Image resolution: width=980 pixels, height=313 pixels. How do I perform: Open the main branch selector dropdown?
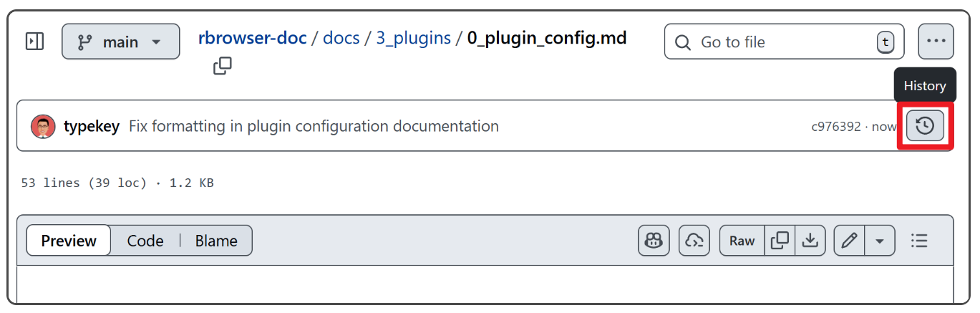(x=120, y=42)
